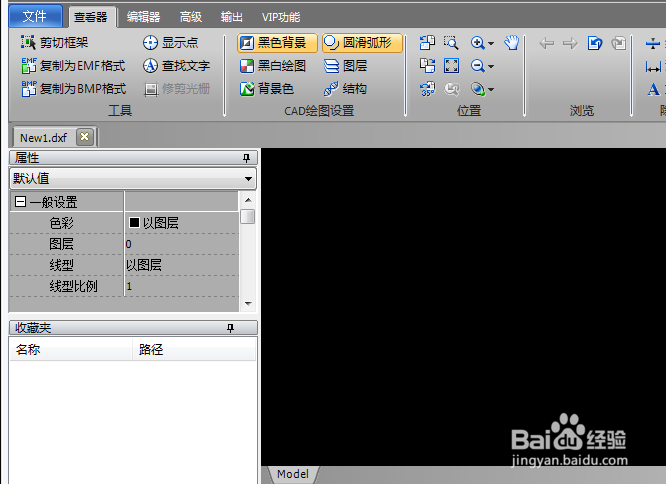Click the 线型比例 value 1

(x=182, y=286)
